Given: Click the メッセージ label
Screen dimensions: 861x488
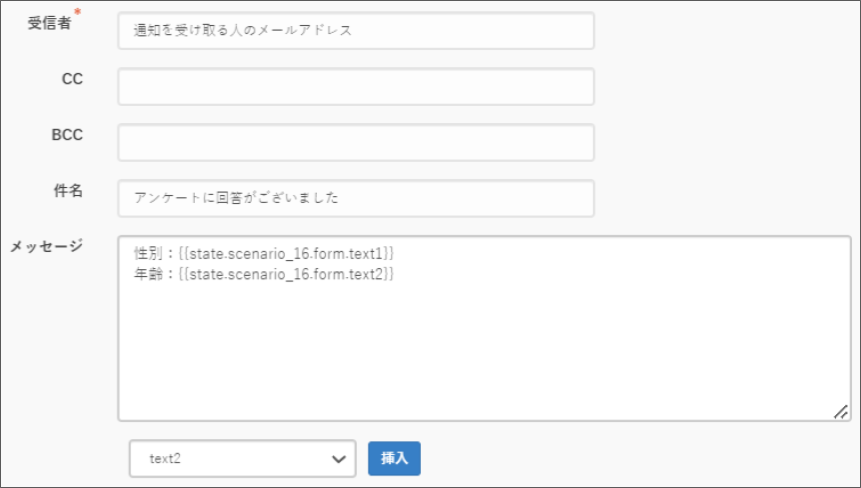Looking at the screenshot, I should point(46,246).
